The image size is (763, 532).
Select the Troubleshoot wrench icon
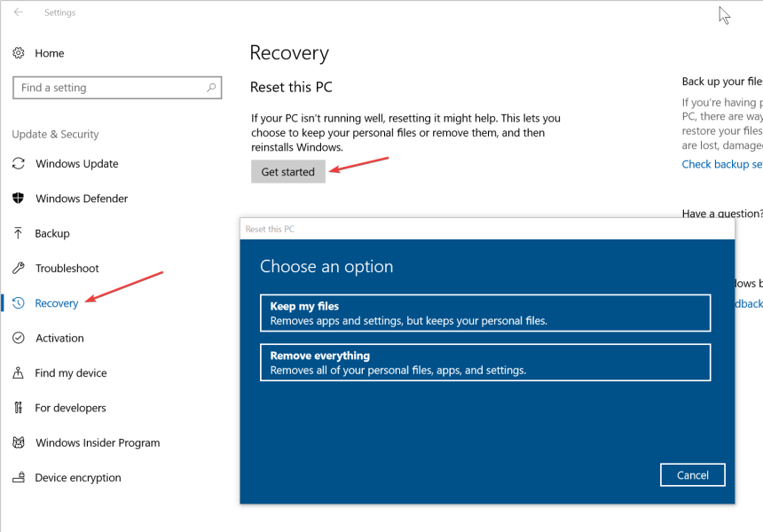pos(20,268)
